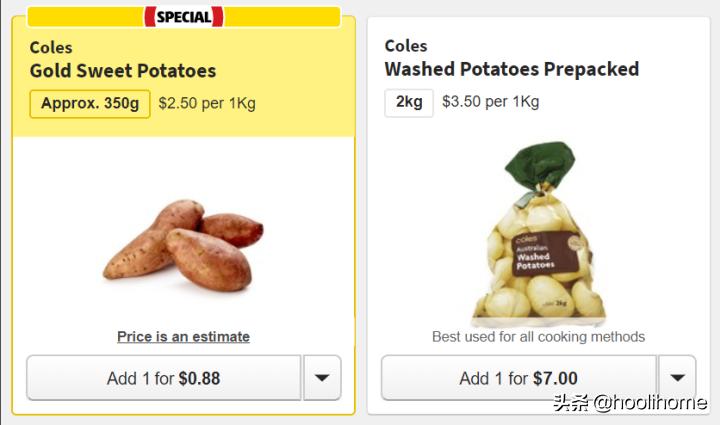720x425 pixels.
Task: Select the 2kg pack size option
Action: click(x=408, y=102)
